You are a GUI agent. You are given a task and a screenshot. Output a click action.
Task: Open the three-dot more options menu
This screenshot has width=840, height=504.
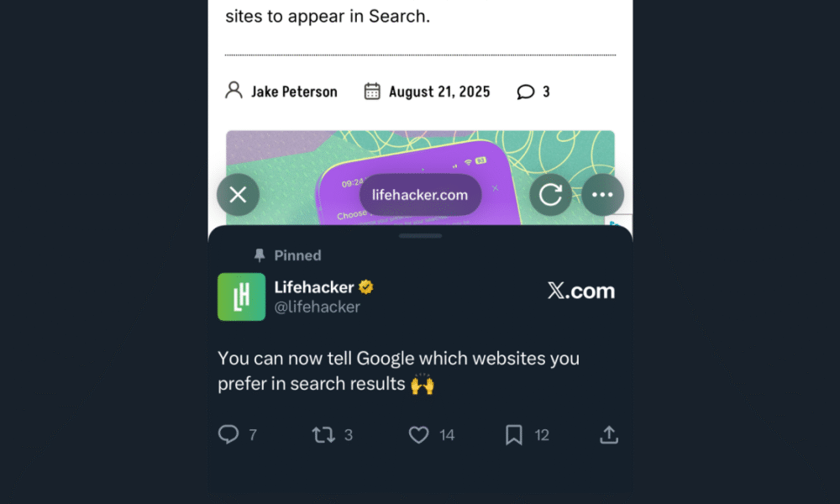coord(602,195)
